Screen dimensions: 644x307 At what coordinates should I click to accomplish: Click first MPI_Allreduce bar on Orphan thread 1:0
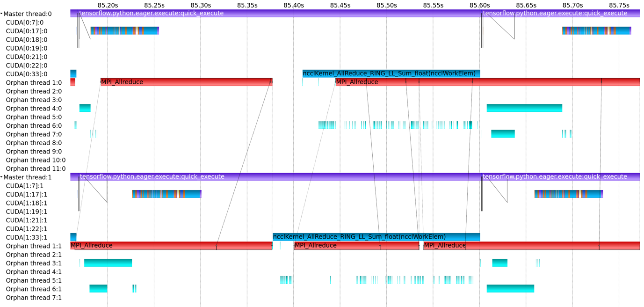(186, 82)
